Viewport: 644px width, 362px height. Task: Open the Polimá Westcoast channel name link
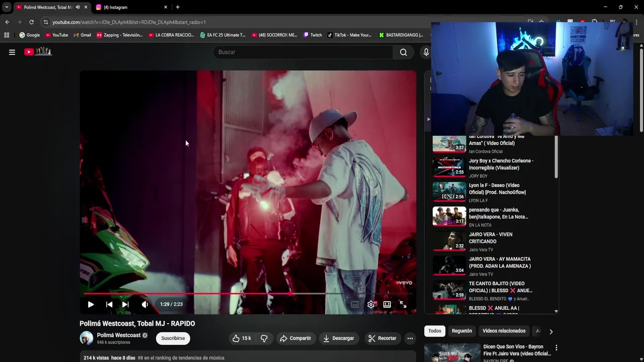coord(119,335)
